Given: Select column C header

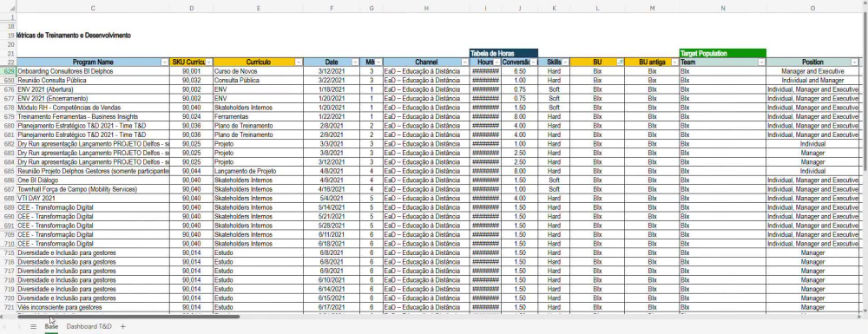Looking at the screenshot, I should point(93,8).
